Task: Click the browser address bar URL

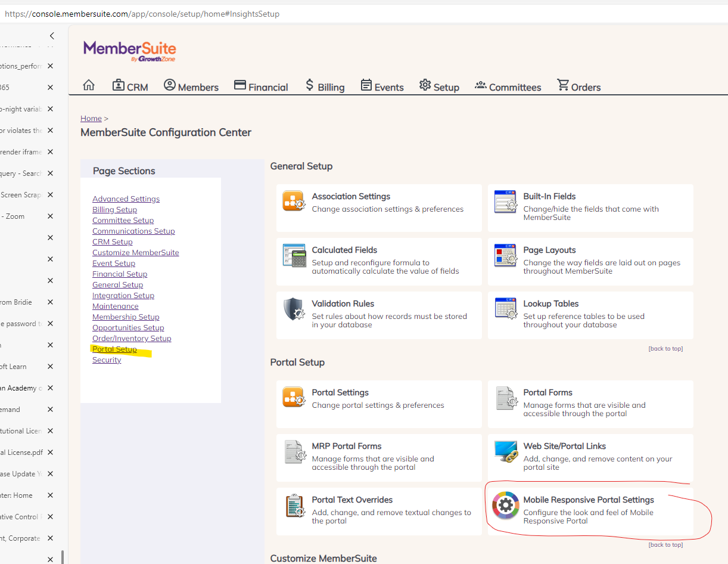Action: 142,13
